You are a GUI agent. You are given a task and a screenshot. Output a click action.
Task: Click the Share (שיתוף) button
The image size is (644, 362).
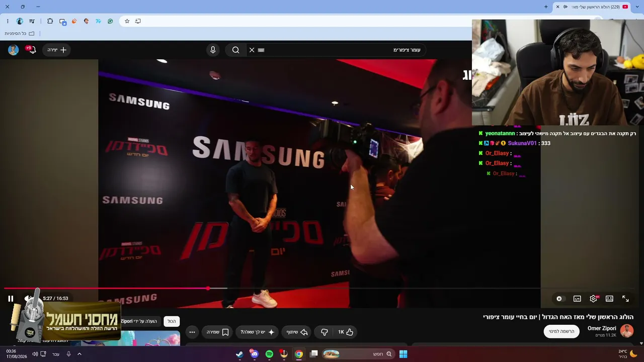tap(297, 332)
